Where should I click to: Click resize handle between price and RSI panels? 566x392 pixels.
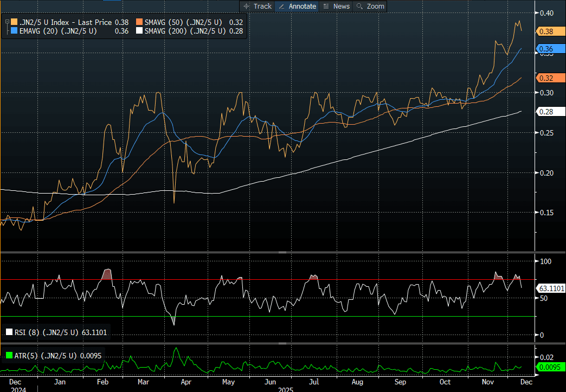[282, 253]
